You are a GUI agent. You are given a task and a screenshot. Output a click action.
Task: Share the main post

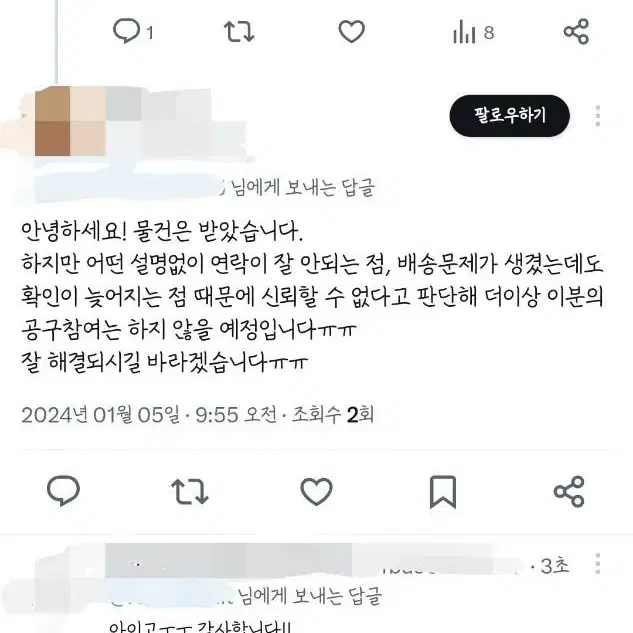point(569,491)
